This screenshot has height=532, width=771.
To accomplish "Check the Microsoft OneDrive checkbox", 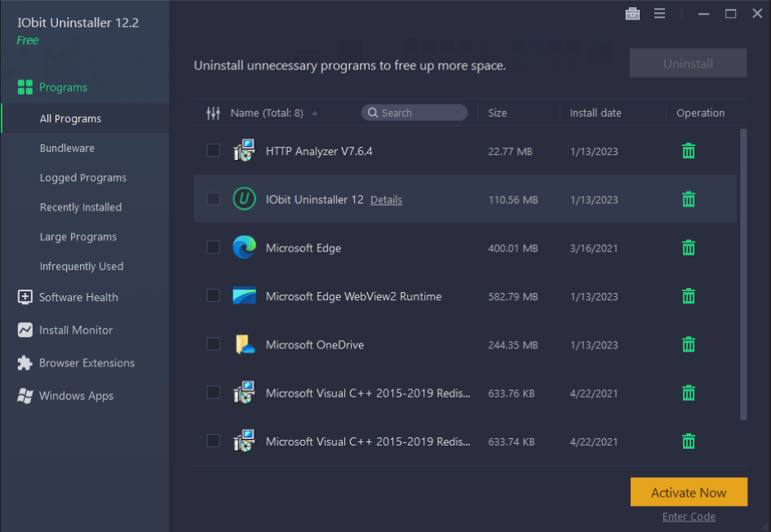I will 213,344.
